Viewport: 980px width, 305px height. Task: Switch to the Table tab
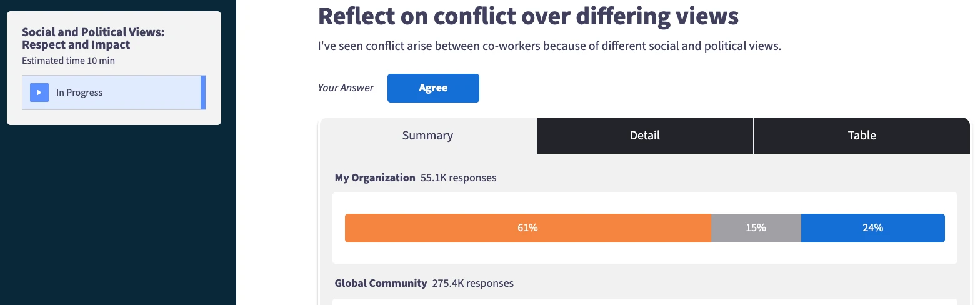tap(862, 135)
